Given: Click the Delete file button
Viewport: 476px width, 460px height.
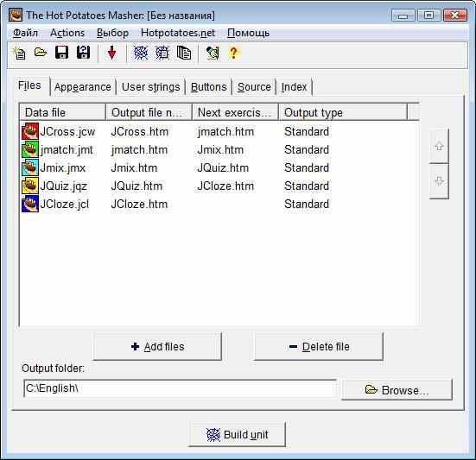Looking at the screenshot, I should coord(319,346).
